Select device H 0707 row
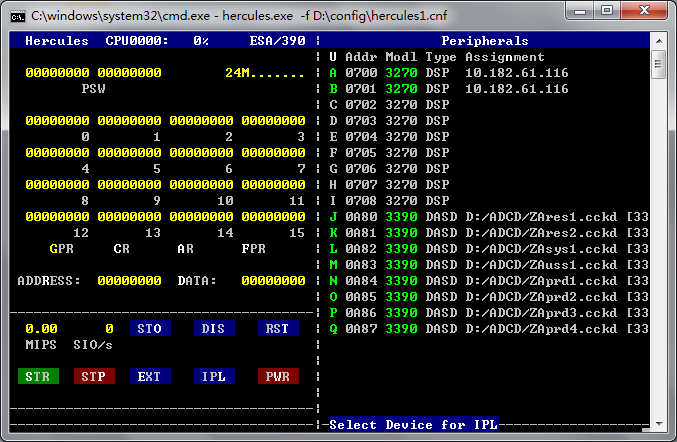Image resolution: width=677 pixels, height=442 pixels. [x=389, y=185]
